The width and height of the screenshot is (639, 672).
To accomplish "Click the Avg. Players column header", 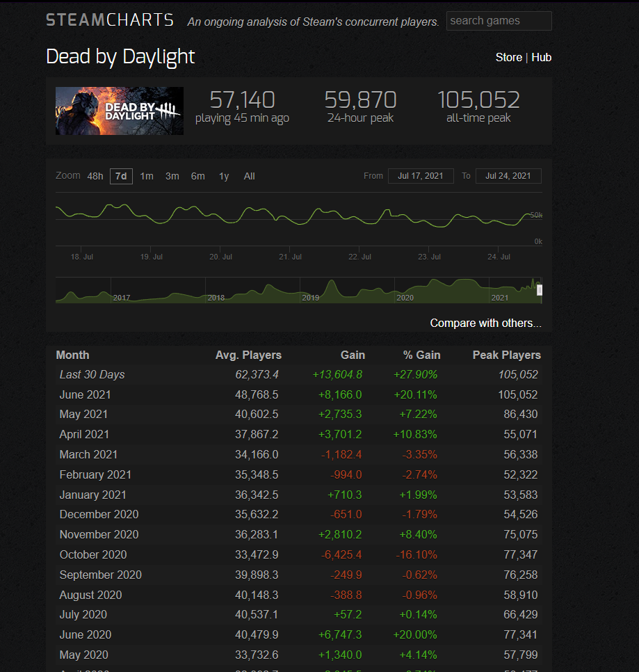I will pyautogui.click(x=248, y=355).
